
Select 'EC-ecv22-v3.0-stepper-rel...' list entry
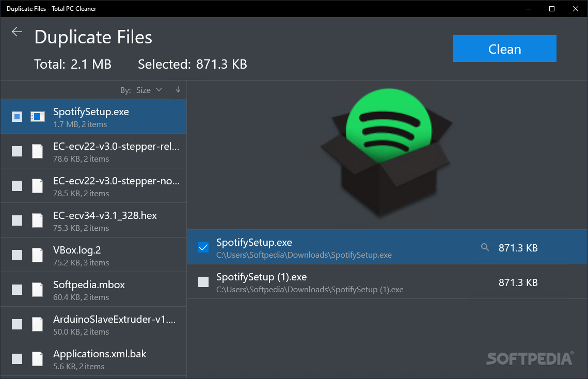[93, 151]
